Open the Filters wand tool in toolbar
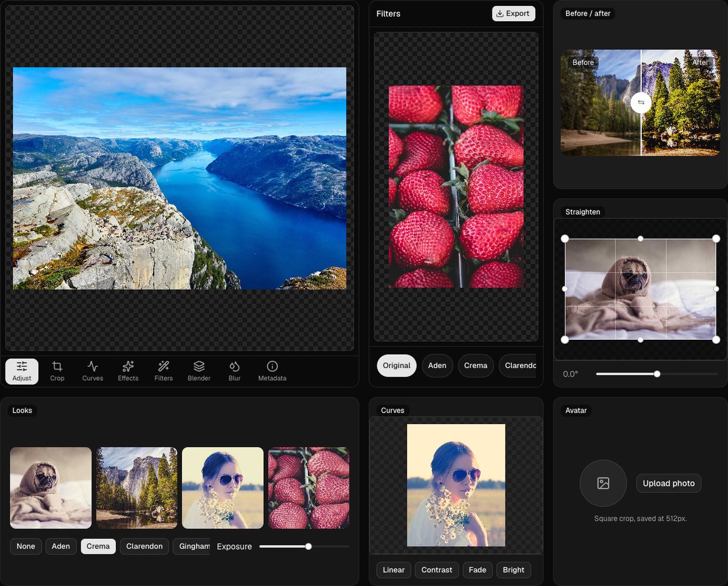The width and height of the screenshot is (728, 586). tap(163, 371)
